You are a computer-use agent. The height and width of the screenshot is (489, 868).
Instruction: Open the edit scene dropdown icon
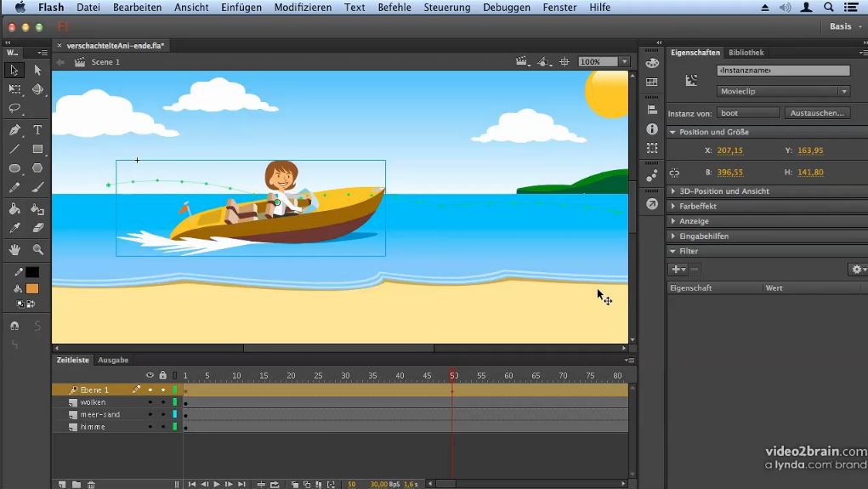click(x=523, y=61)
